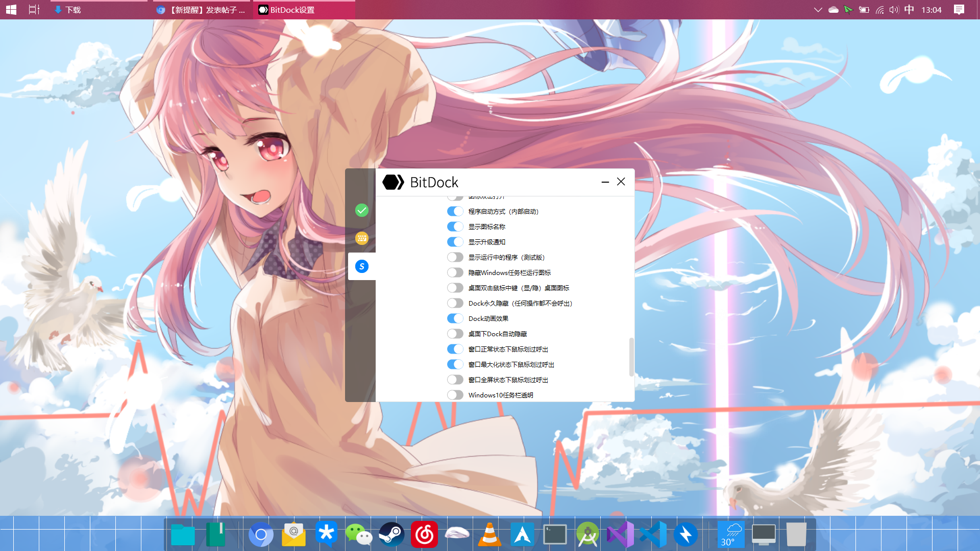Open yellow keyboard sidebar section
Image resolution: width=980 pixels, height=551 pixels.
[x=362, y=238]
